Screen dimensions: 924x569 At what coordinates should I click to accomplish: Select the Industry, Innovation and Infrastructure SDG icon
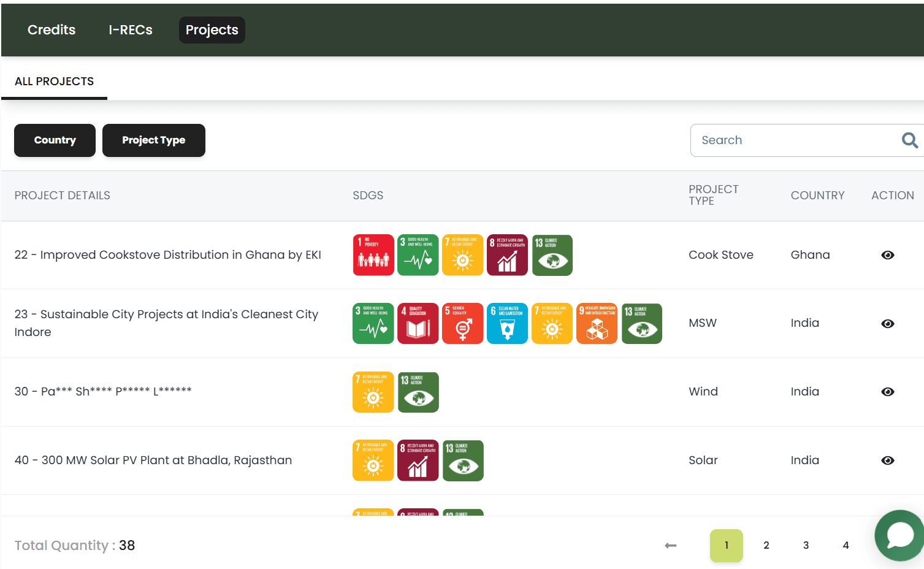(597, 323)
